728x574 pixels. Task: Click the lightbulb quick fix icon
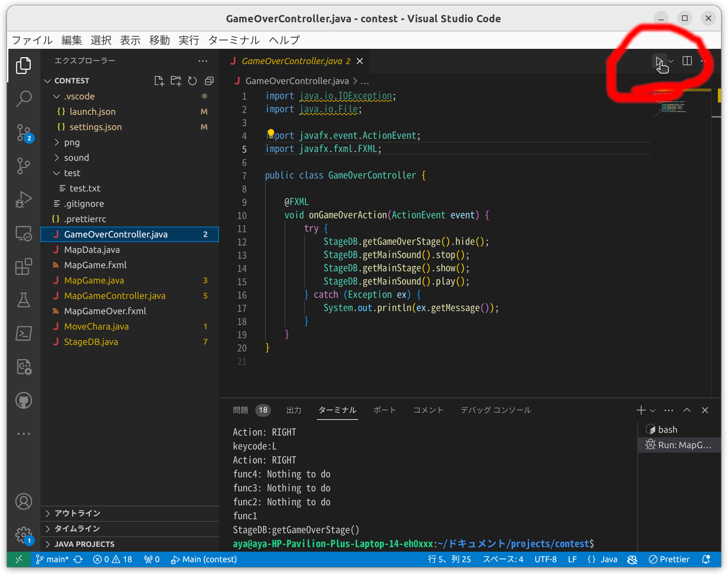(x=271, y=133)
